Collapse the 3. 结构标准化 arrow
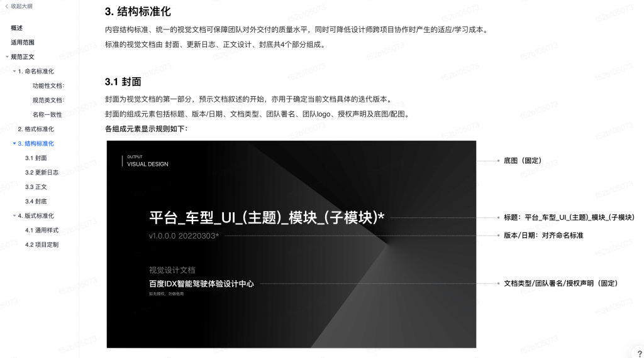This screenshot has width=644, height=358. (14, 144)
